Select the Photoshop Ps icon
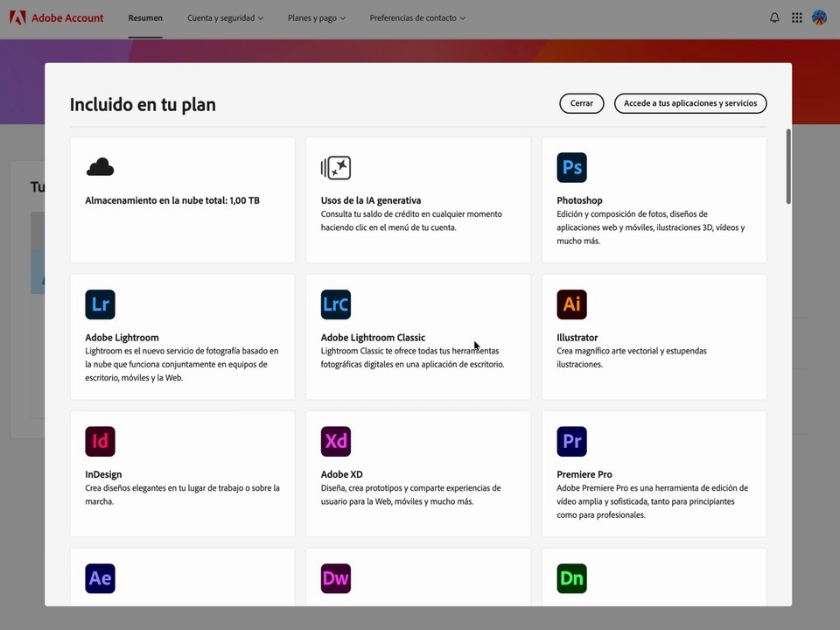Image resolution: width=840 pixels, height=630 pixels. (571, 168)
